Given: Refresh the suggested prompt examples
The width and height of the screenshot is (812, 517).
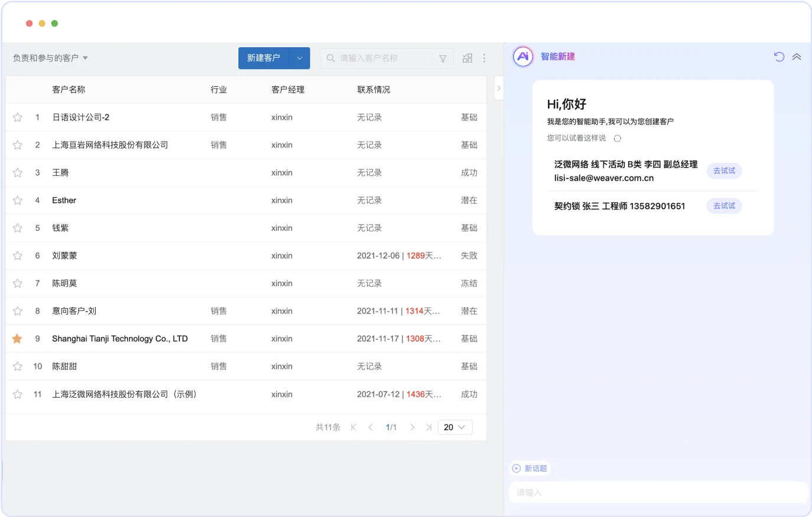Looking at the screenshot, I should point(617,138).
